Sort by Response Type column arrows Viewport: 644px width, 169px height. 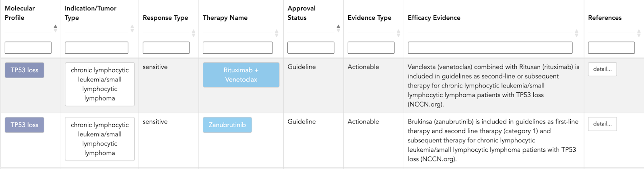pyautogui.click(x=194, y=33)
